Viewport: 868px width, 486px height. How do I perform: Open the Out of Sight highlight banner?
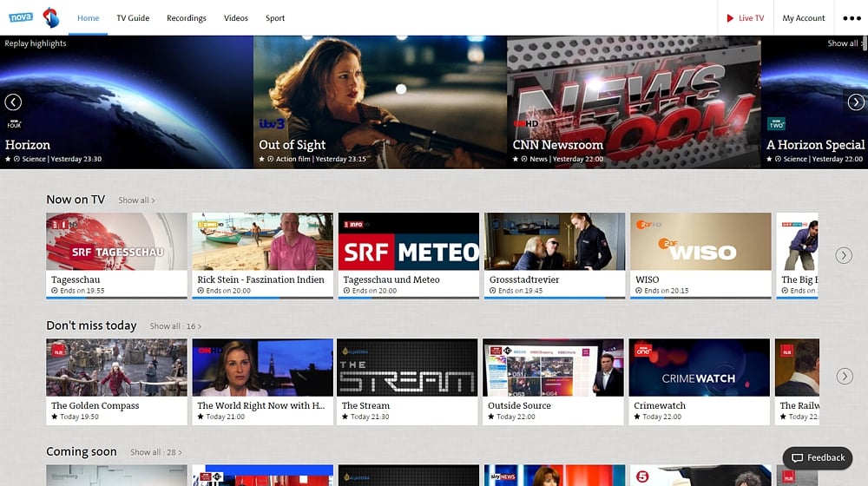coord(380,102)
